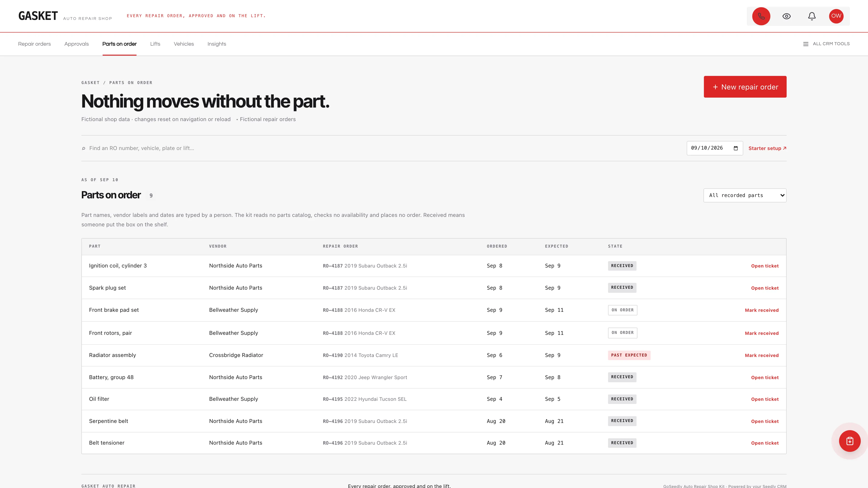Click ON ORDER badge for Front rotors, pair

click(x=622, y=333)
